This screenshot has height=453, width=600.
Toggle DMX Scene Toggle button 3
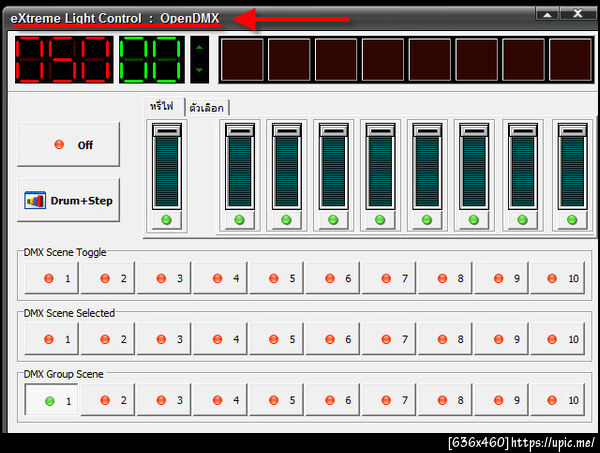tap(164, 278)
